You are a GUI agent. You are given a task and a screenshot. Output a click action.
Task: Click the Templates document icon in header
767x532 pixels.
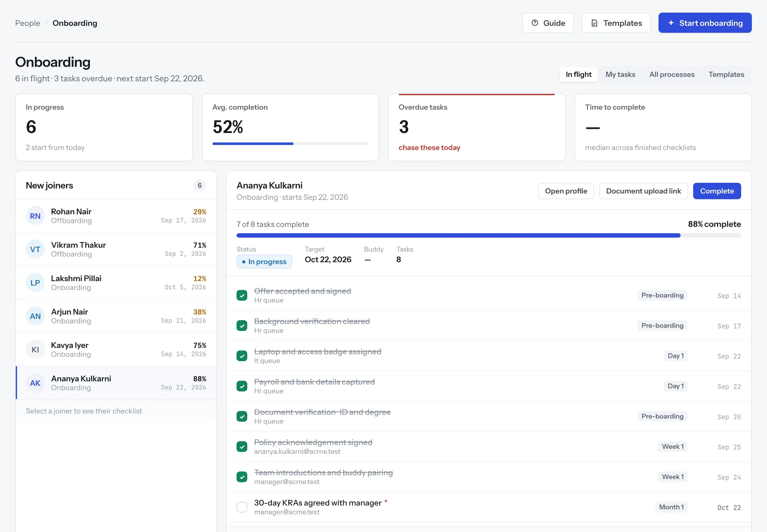pos(594,23)
